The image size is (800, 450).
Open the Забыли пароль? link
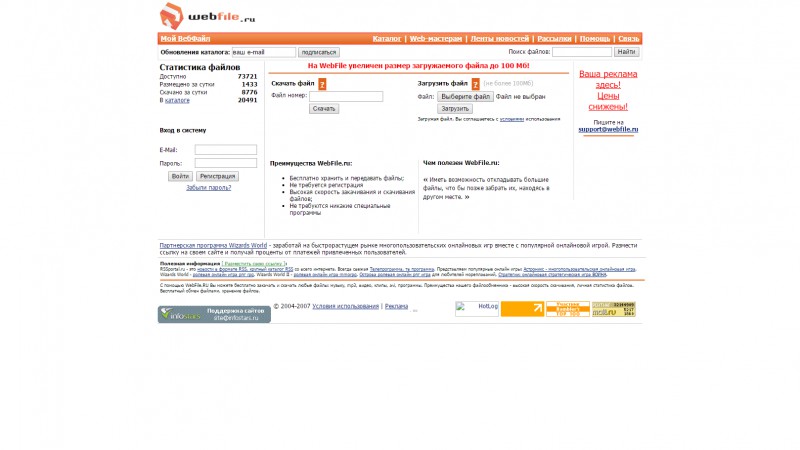209,188
